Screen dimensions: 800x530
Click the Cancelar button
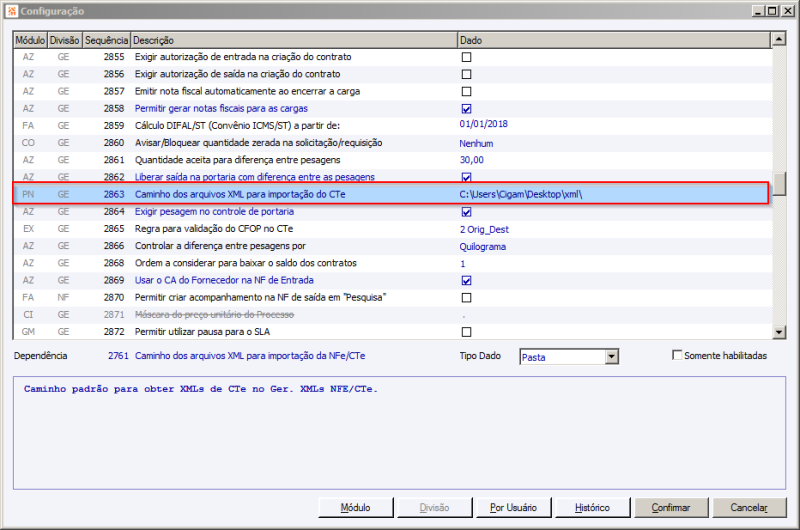coord(749,508)
